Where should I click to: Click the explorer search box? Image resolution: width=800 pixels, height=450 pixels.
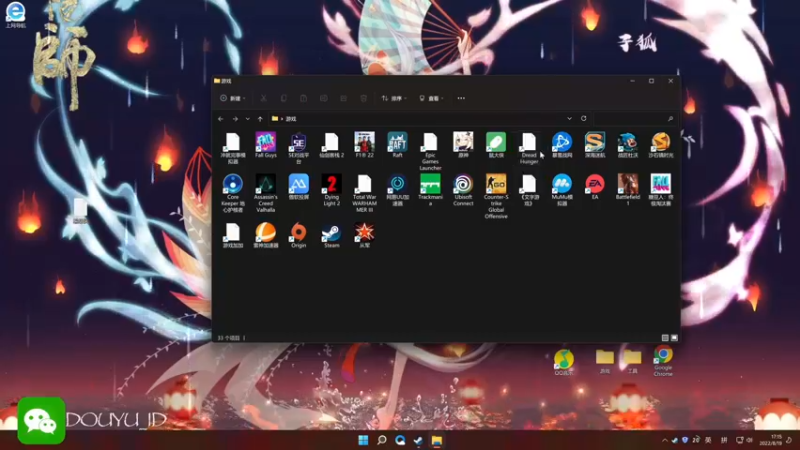635,118
